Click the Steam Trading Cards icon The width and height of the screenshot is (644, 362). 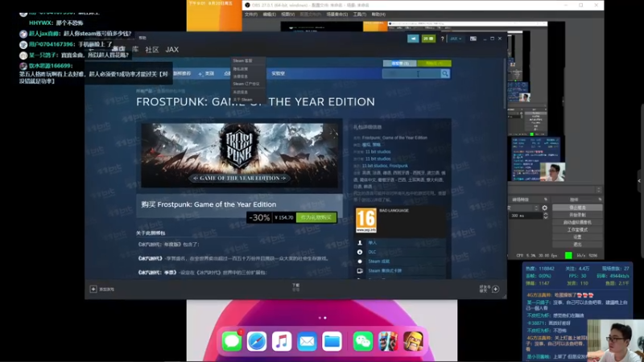[360, 271]
